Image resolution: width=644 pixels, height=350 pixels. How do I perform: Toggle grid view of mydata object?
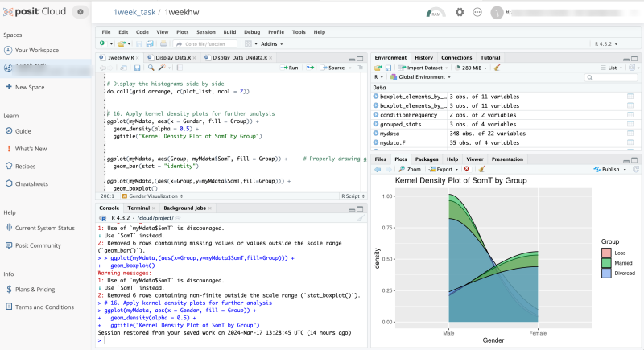click(x=630, y=134)
